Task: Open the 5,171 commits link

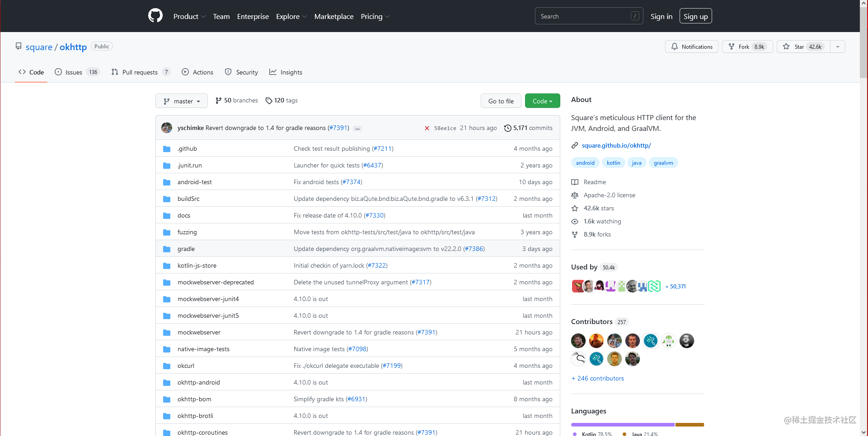Action: click(x=529, y=128)
